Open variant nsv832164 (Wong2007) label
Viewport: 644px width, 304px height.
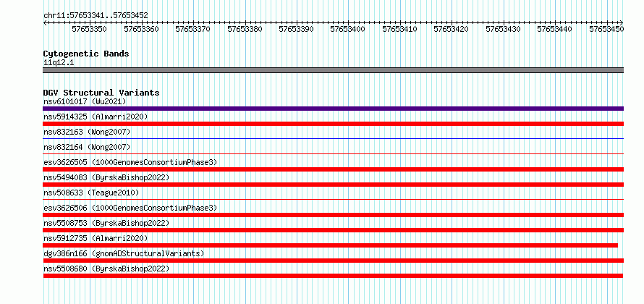[87, 147]
